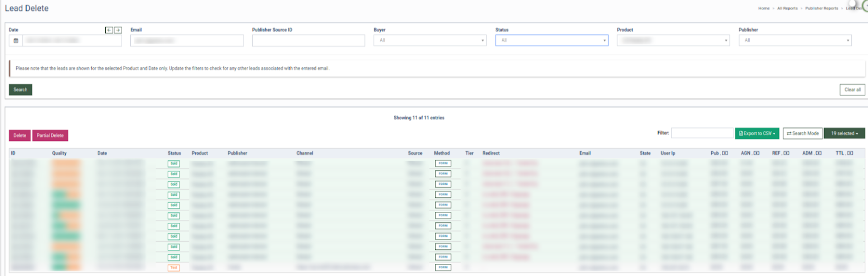The height and width of the screenshot is (276, 868).
Task: Open the Publisher filter dropdown
Action: [795, 41]
